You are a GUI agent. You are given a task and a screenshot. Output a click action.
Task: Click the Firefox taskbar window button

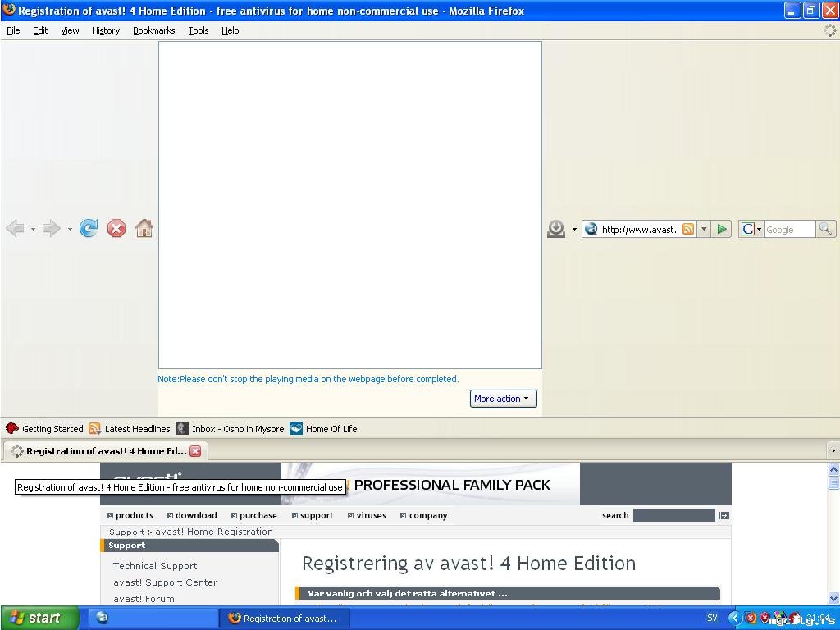[285, 619]
